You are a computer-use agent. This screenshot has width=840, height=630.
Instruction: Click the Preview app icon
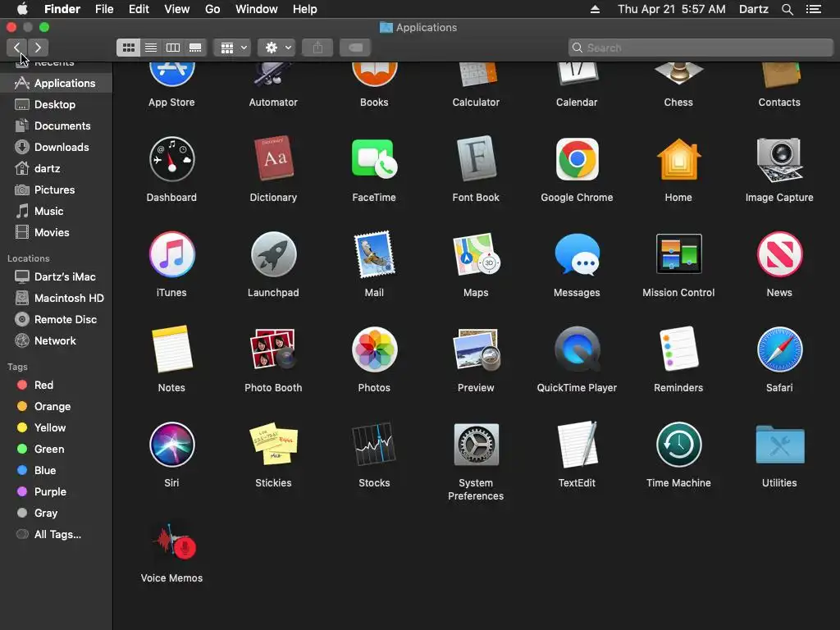tap(476, 349)
